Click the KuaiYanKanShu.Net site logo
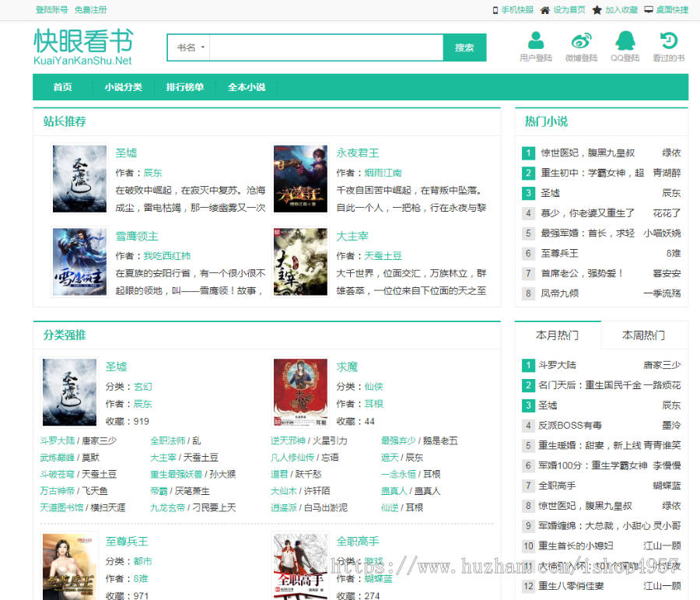This screenshot has height=600, width=700. tap(83, 47)
